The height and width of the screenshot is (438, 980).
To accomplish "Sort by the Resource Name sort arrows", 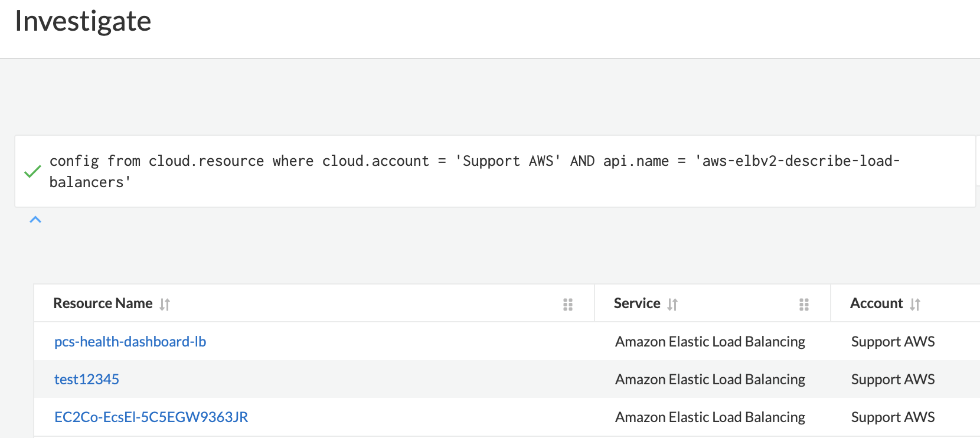I will (x=165, y=304).
